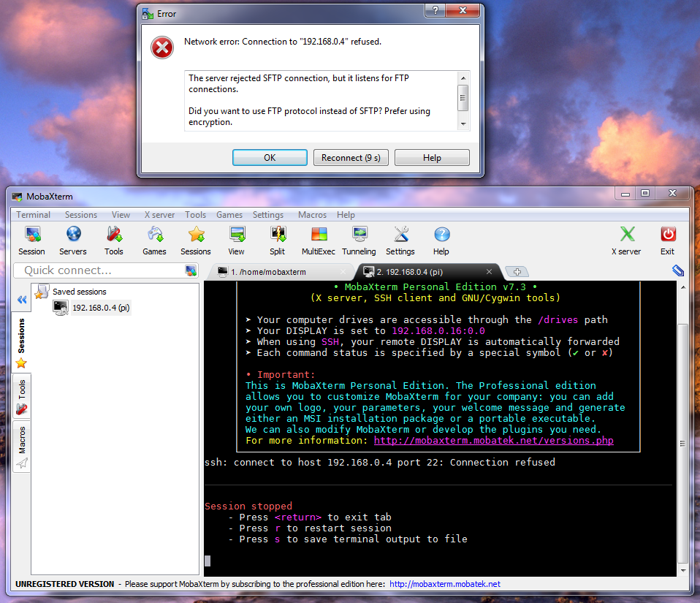The height and width of the screenshot is (603, 700).
Task: Click the Error dialog question-mark help button
Action: pos(435,10)
